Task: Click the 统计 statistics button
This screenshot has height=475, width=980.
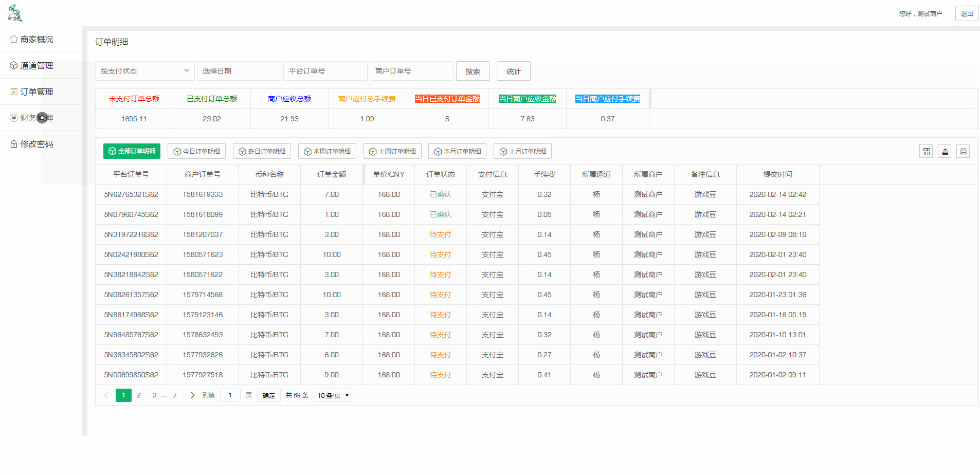Action: coord(513,71)
